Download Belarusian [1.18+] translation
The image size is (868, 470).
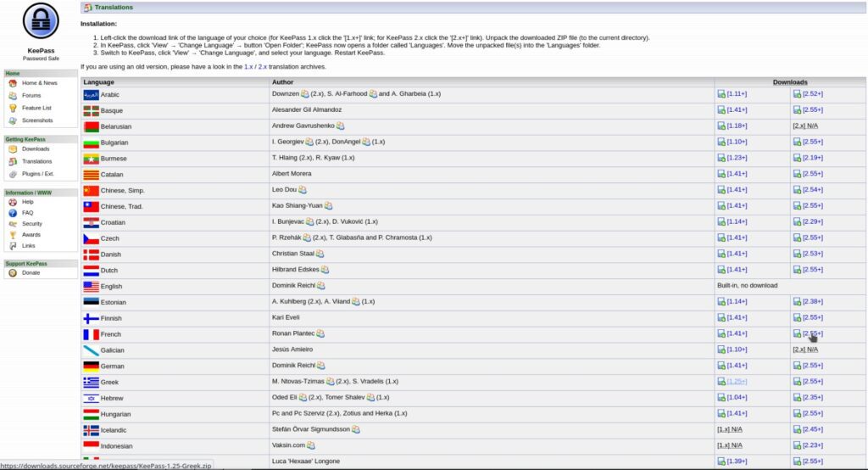pos(737,126)
